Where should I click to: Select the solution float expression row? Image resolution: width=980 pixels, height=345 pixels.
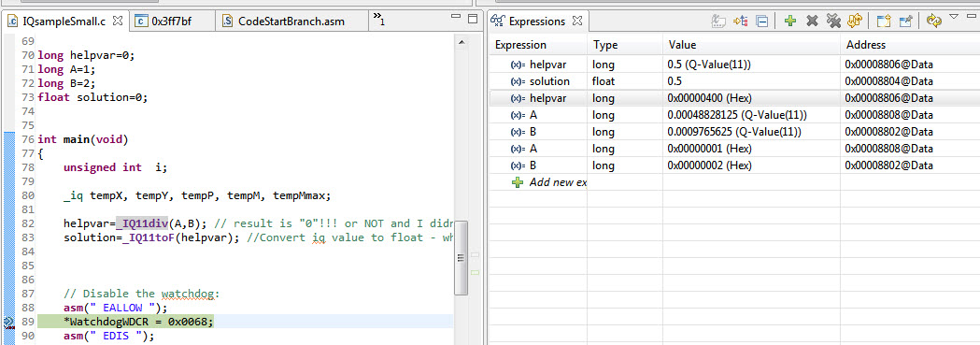pos(734,81)
